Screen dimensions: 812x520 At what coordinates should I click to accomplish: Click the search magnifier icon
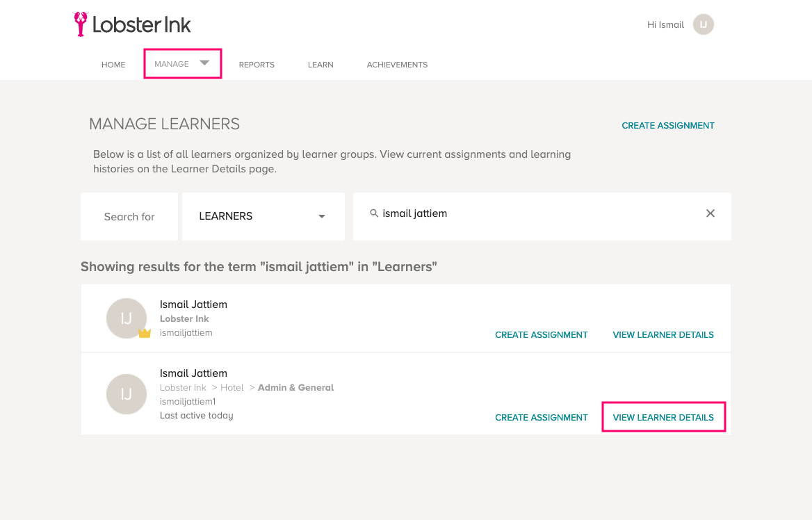374,213
